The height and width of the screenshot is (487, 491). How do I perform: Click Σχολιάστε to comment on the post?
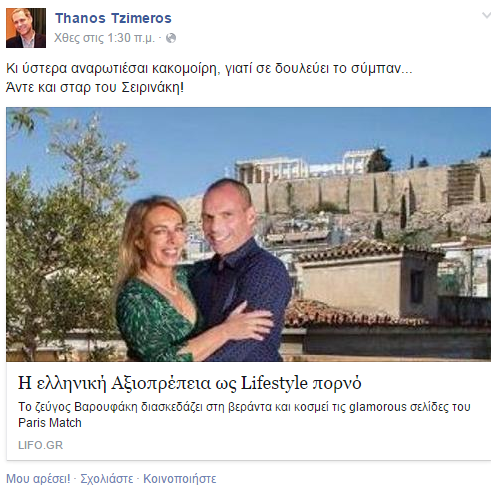pos(107,479)
